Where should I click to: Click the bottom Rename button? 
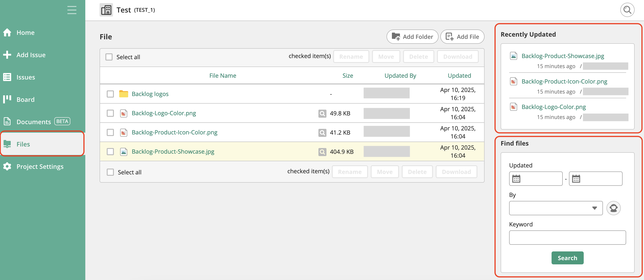(350, 172)
